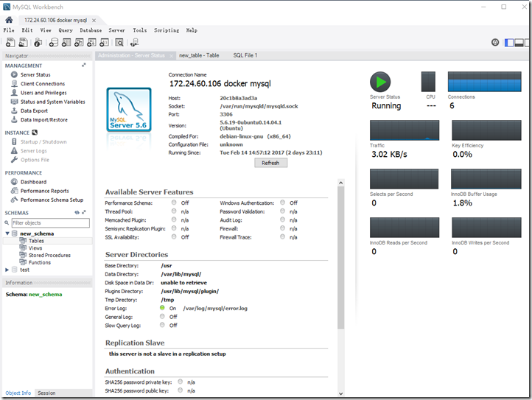Refresh the schemas list icon
The height and width of the screenshot is (400, 532).
pyautogui.click(x=77, y=212)
